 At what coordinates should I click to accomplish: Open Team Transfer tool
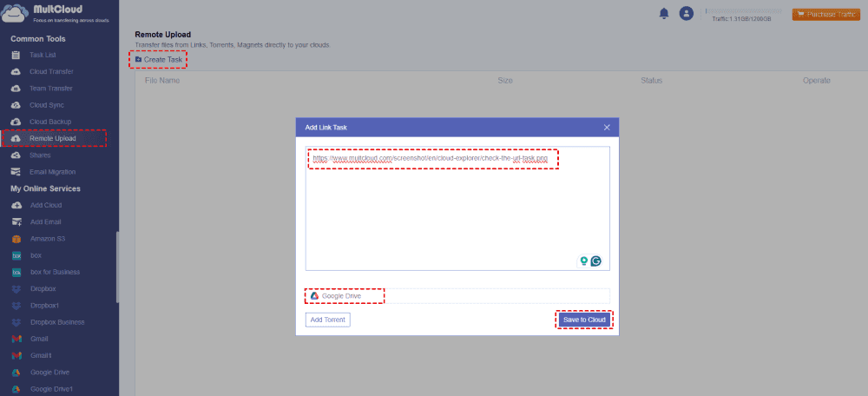coord(51,89)
